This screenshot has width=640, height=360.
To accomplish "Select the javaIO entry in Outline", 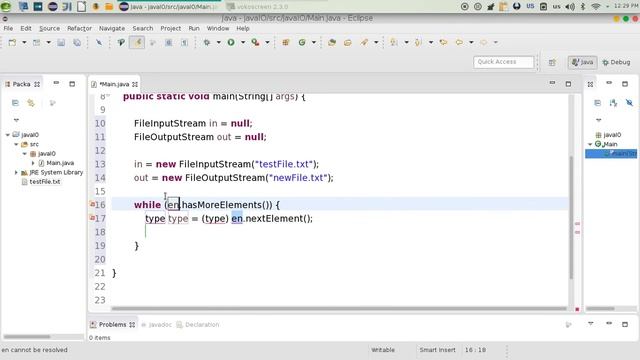I will tap(608, 135).
